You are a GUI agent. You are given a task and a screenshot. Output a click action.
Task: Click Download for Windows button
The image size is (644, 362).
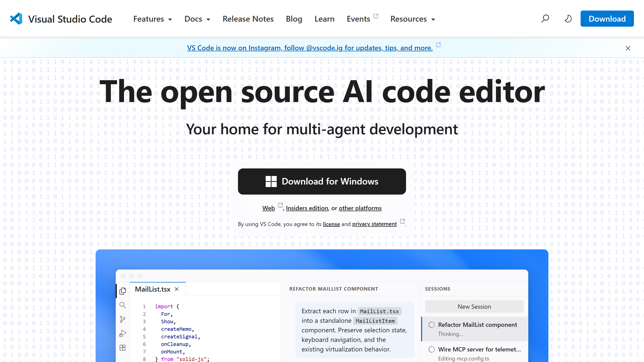(x=322, y=182)
